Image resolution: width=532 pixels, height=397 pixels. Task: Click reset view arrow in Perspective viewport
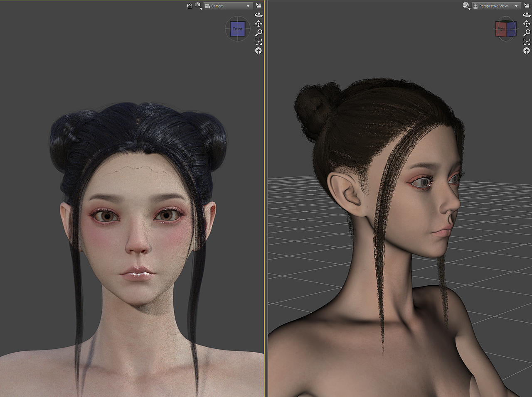(527, 51)
